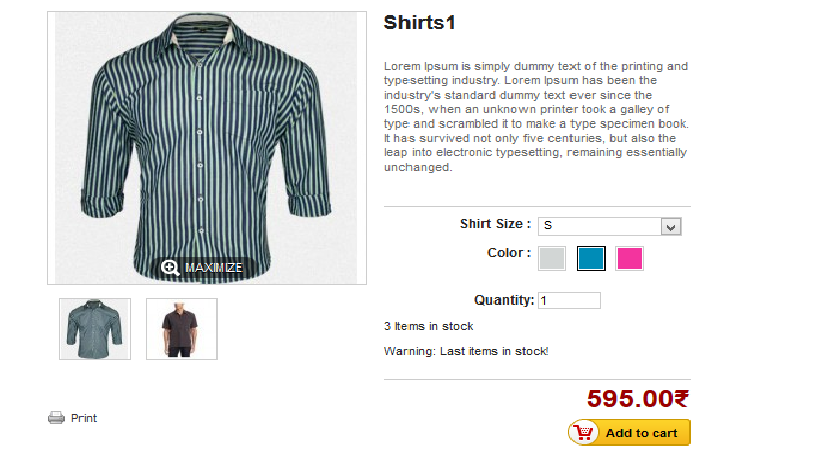Choose the blue color swatch

point(591,258)
